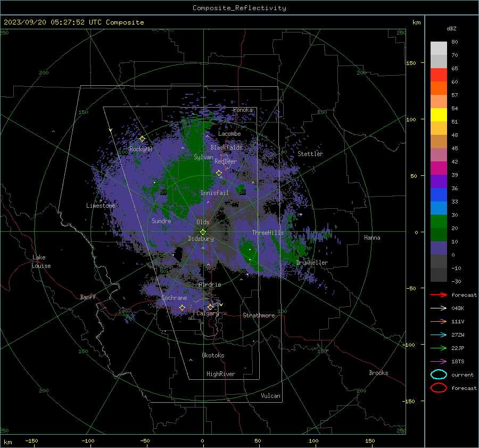The height and width of the screenshot is (448, 479).
Task: Click the '-30' value on dBZ scale
Action: (456, 281)
